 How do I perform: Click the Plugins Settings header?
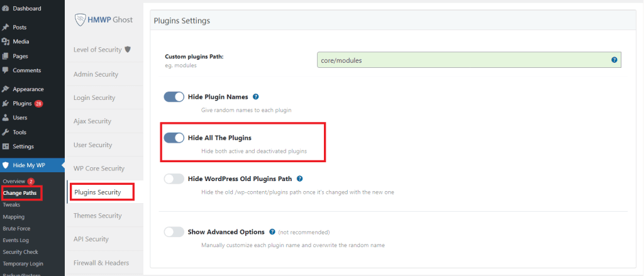182,21
